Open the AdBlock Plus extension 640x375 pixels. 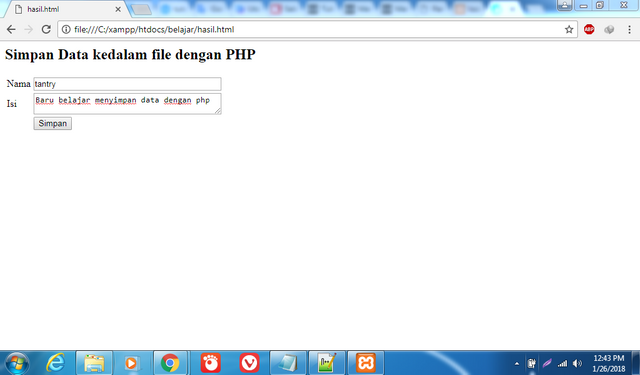tap(589, 29)
